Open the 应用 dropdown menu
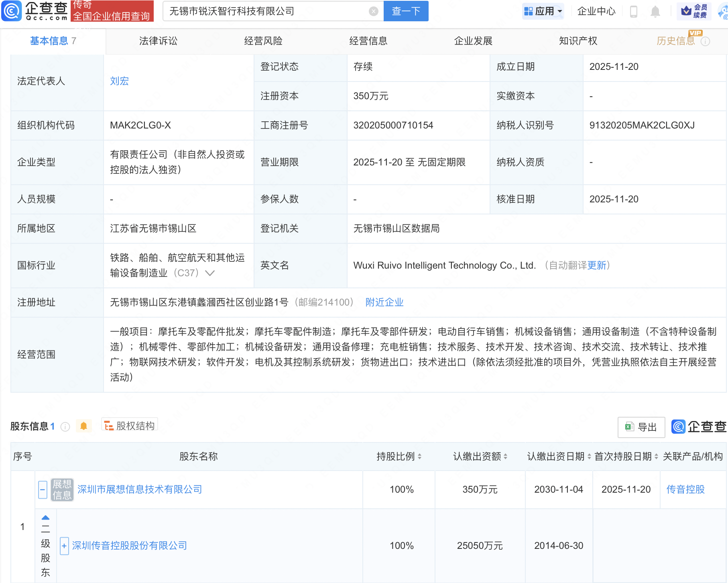The image size is (728, 583). coord(543,11)
